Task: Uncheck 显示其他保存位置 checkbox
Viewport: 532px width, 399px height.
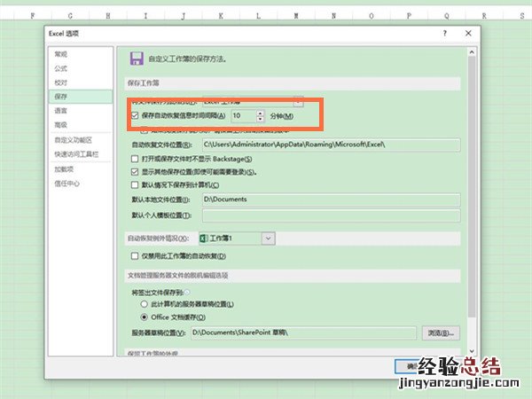Action: click(135, 171)
